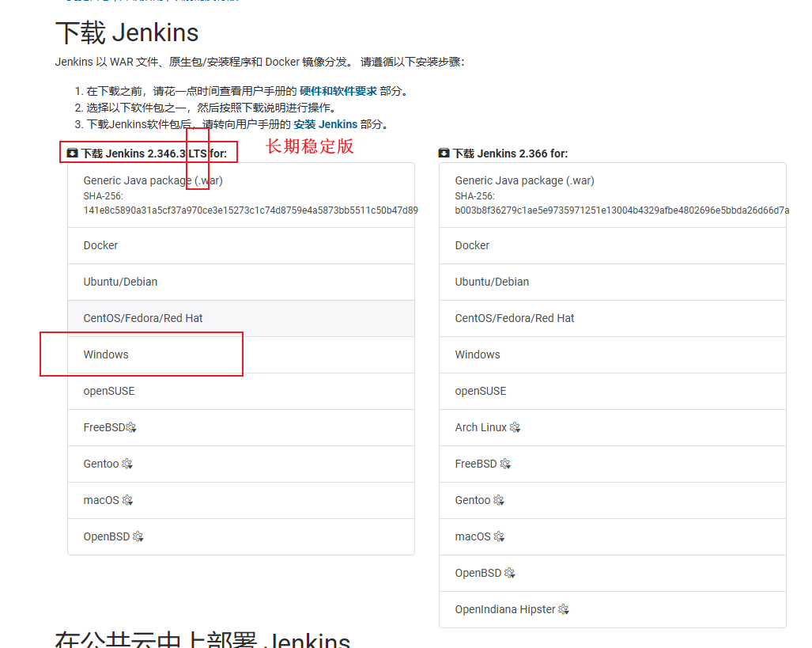
Task: Click the gear icon next to Gentoo in LTS list
Action: (126, 464)
